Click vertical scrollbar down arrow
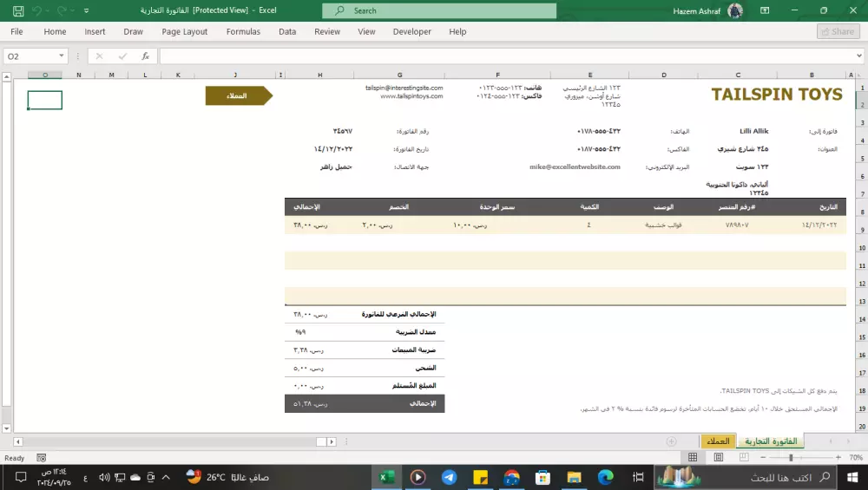 click(x=7, y=428)
